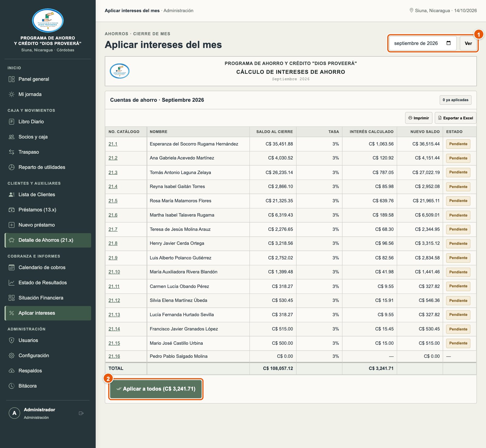Open account link 21.1

point(113,144)
